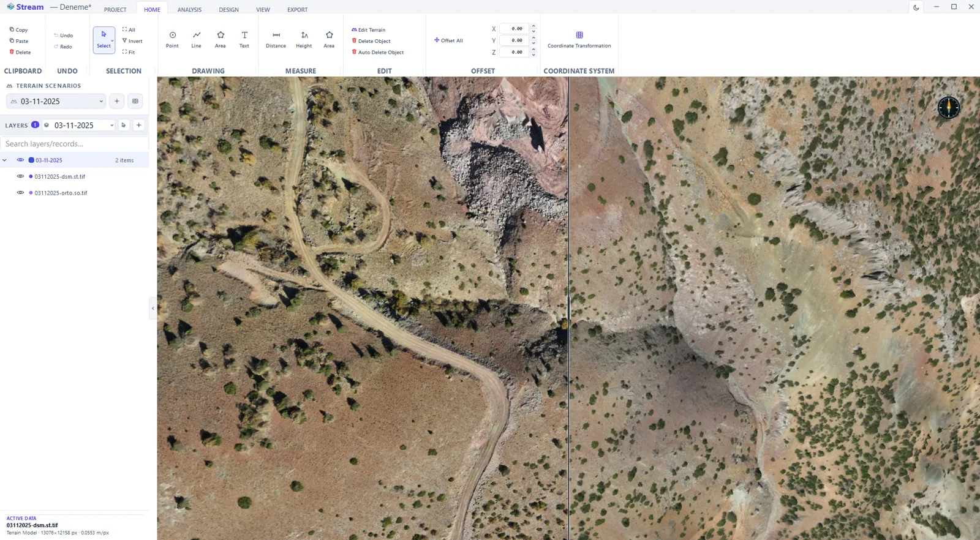980x540 pixels.
Task: Toggle visibility of 03-11-2025 layer group
Action: (20, 160)
